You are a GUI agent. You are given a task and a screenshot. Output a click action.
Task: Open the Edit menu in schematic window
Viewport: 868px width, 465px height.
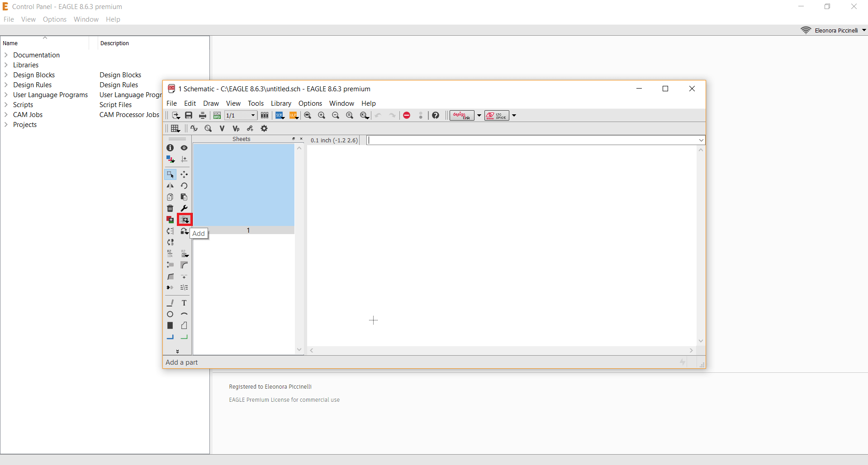190,103
